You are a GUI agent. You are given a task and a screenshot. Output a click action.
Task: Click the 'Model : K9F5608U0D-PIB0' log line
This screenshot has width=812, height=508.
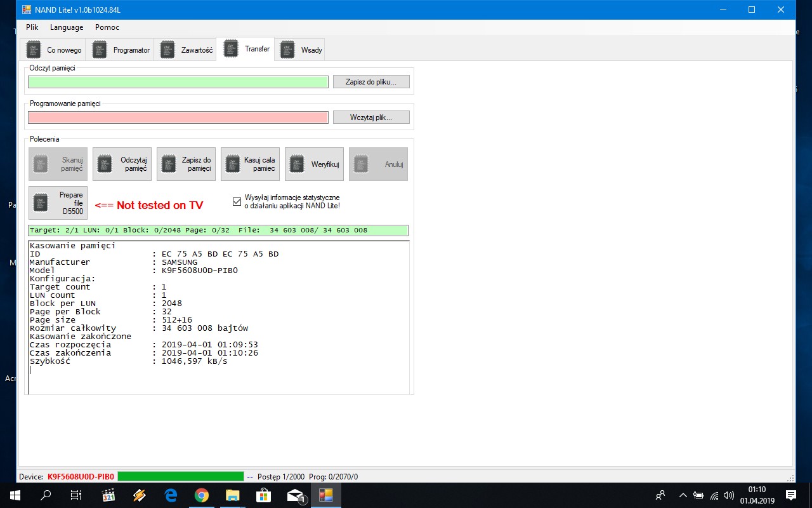pyautogui.click(x=134, y=271)
